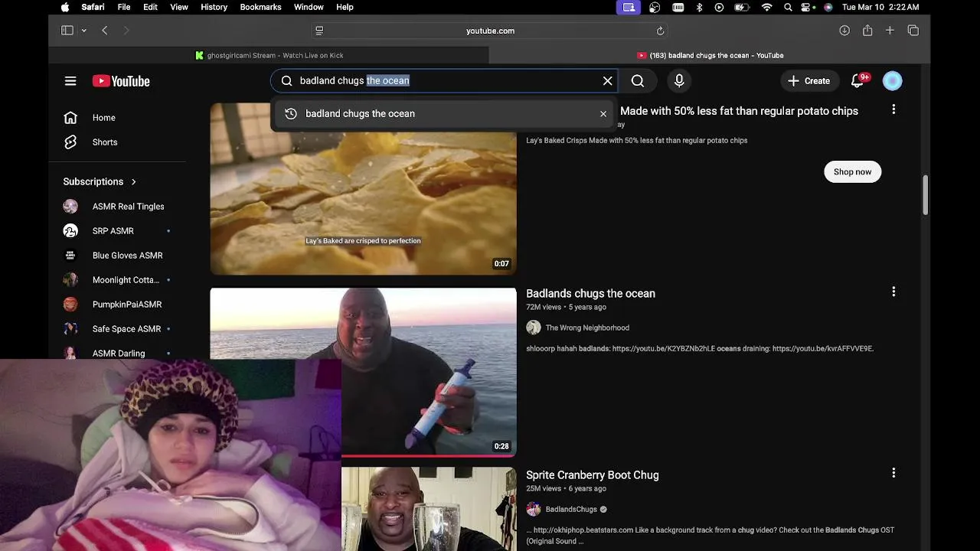980x551 pixels.
Task: Open the Safari tab group dropdown arrow
Action: coord(83,31)
